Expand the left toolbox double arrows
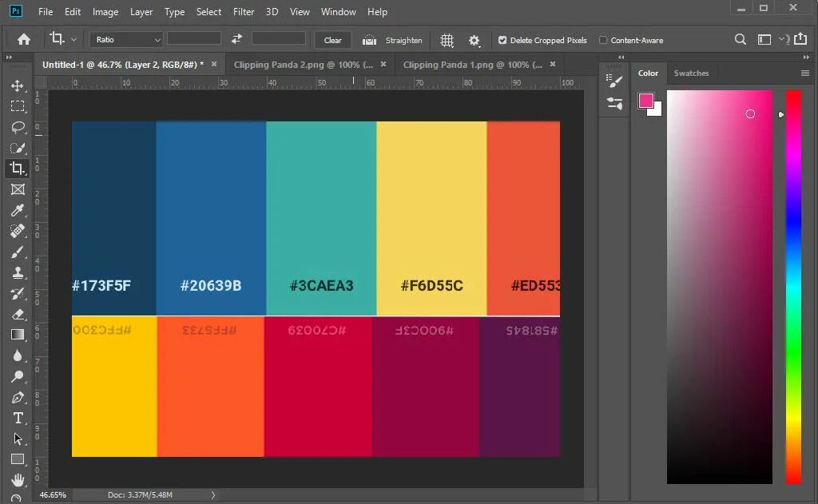The image size is (818, 504). click(x=9, y=57)
